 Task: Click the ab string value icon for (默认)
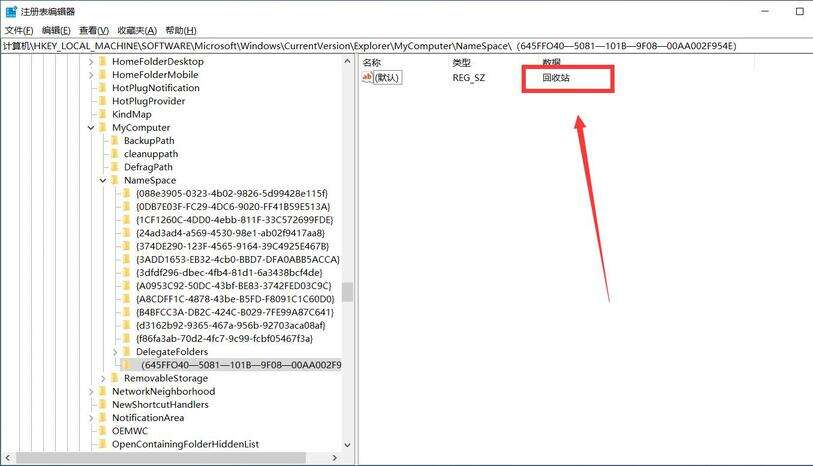[x=367, y=78]
